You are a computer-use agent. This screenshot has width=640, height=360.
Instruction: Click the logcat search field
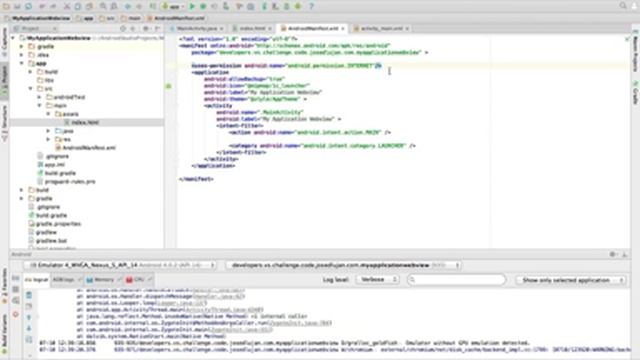point(456,280)
